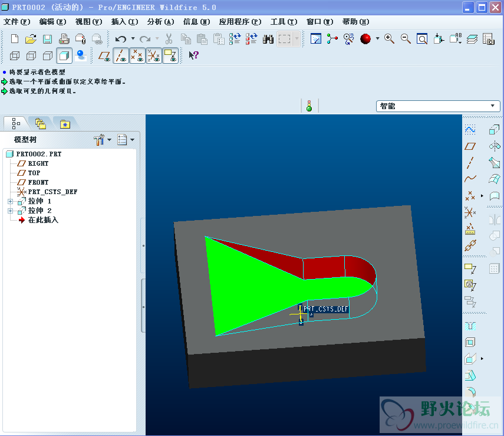The height and width of the screenshot is (436, 504).
Task: Toggle datum points display
Action: click(137, 55)
